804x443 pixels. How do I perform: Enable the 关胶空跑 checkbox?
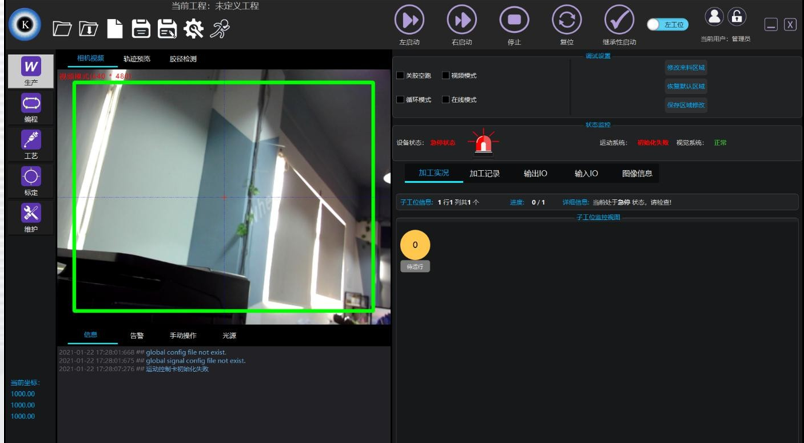[x=400, y=75]
